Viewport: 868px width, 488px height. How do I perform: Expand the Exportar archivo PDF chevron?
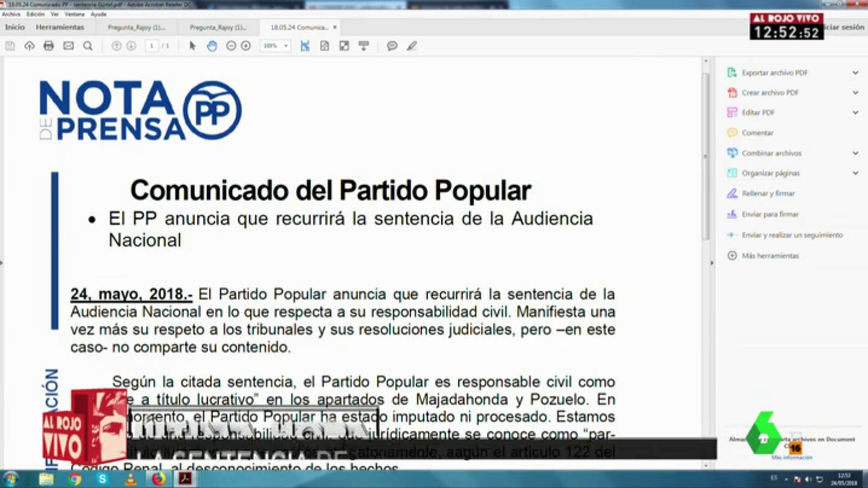[855, 73]
